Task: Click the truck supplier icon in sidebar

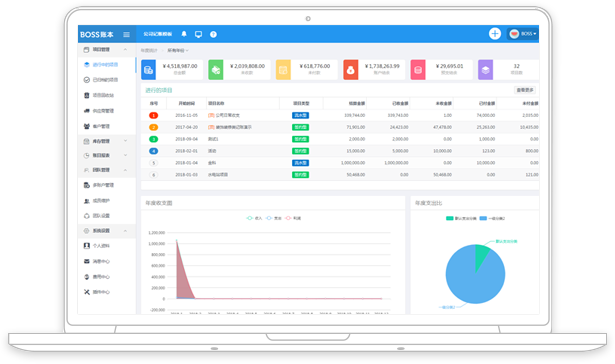Action: coord(87,111)
